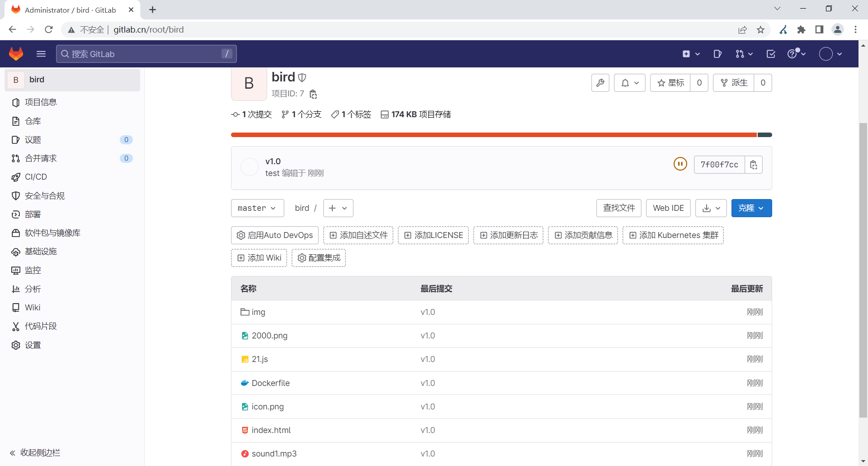Reload the page
The image size is (868, 466).
(49, 29)
